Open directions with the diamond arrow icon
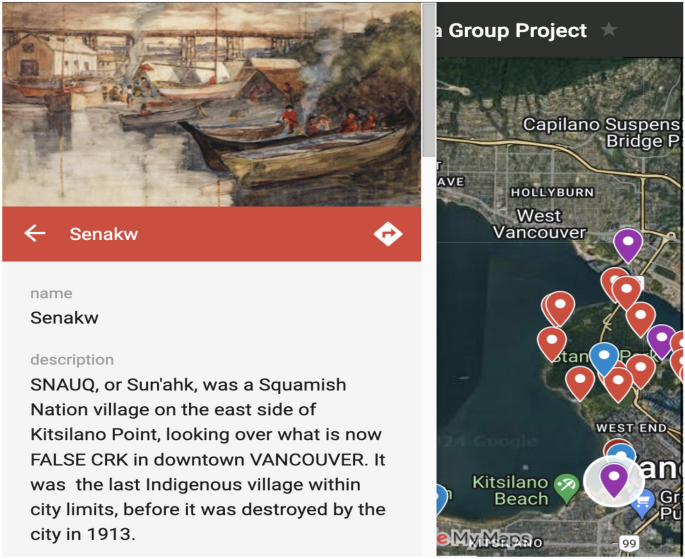The height and width of the screenshot is (559, 685). click(x=388, y=234)
